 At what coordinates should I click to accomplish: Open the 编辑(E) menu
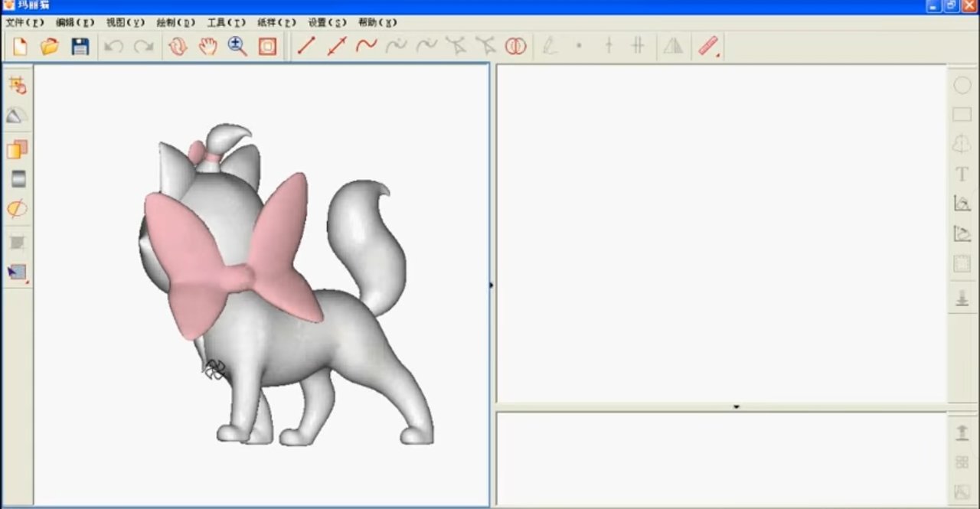coord(75,23)
